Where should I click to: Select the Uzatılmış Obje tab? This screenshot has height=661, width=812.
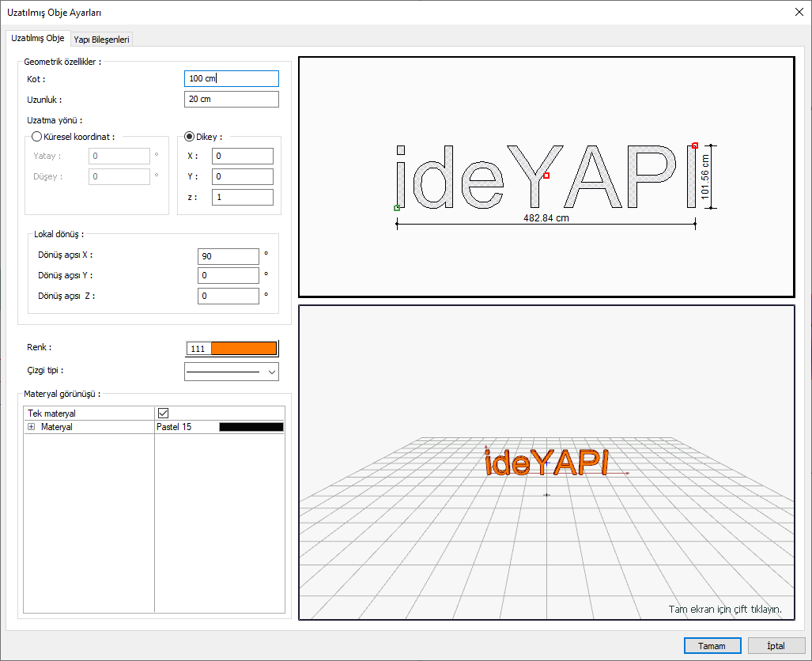coord(38,38)
